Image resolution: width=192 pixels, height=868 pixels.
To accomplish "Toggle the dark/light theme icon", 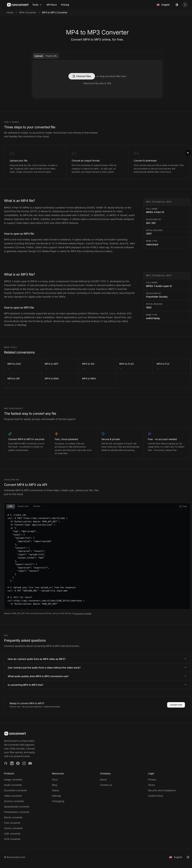I will [177, 5].
